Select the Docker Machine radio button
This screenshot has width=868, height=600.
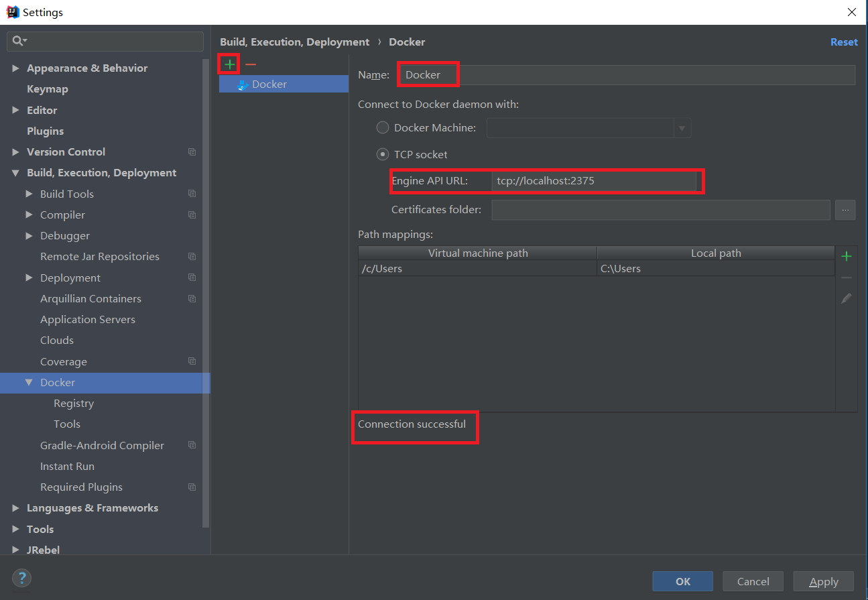[x=383, y=127]
